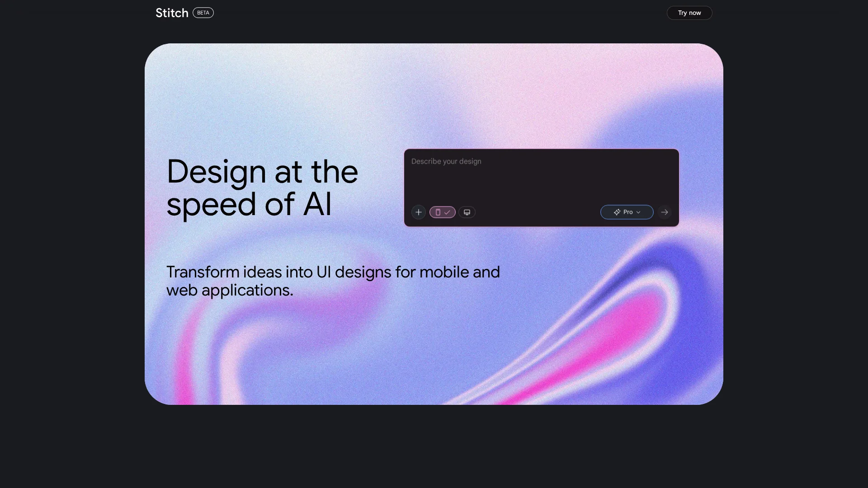868x488 pixels.
Task: Click the checkmark in the mobile pill
Action: tap(447, 212)
